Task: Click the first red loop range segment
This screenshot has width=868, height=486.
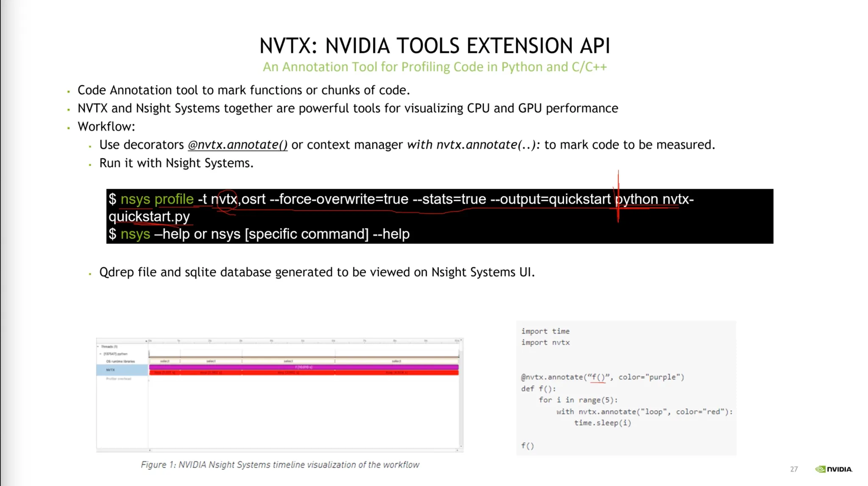Action: click(x=165, y=373)
